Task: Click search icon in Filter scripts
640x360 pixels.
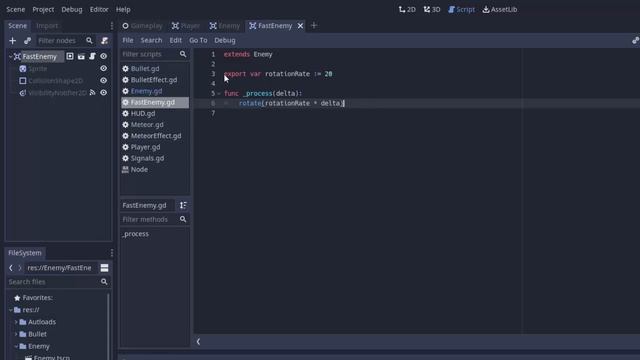Action: coord(183,54)
